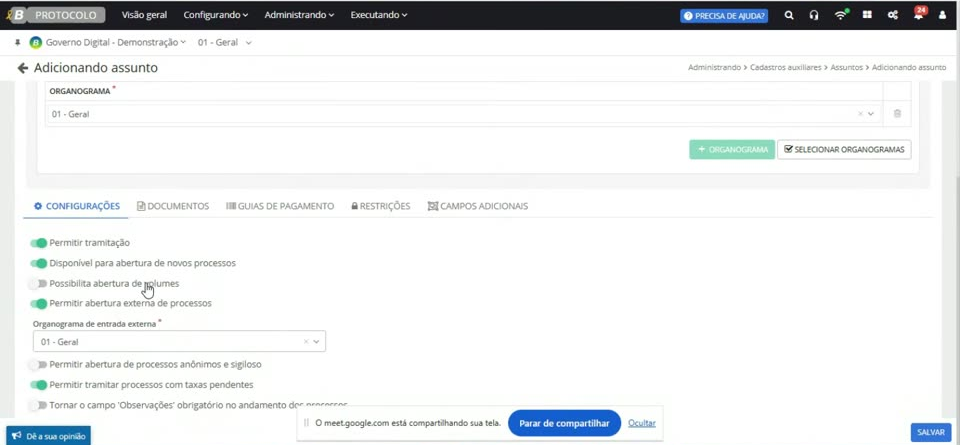Open the user profile icon
The height and width of the screenshot is (445, 960).
coord(942,15)
